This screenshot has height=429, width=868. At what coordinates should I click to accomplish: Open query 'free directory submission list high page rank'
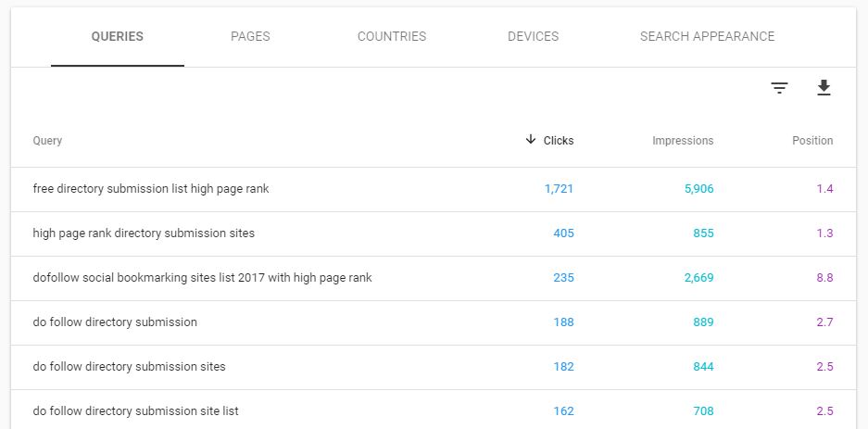(x=434, y=189)
